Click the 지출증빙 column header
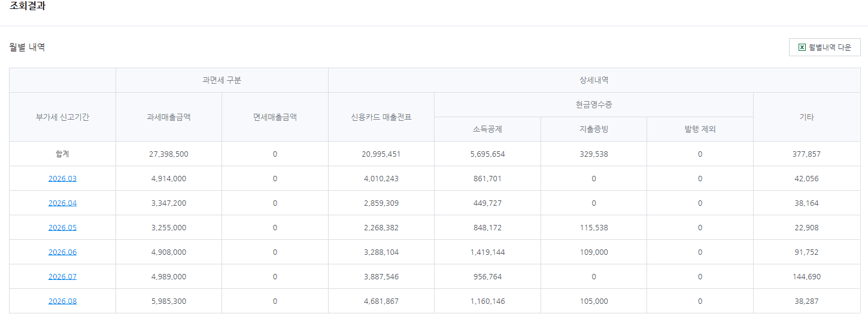 coord(594,129)
